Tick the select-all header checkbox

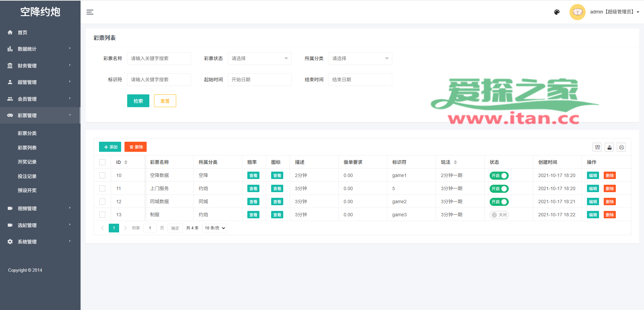[x=102, y=162]
